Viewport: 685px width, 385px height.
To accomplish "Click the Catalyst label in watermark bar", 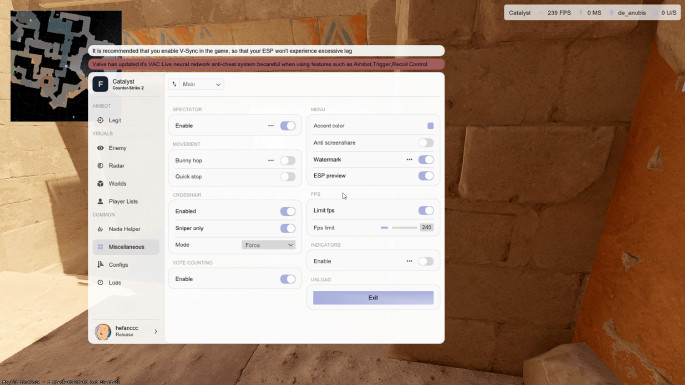I will (519, 13).
